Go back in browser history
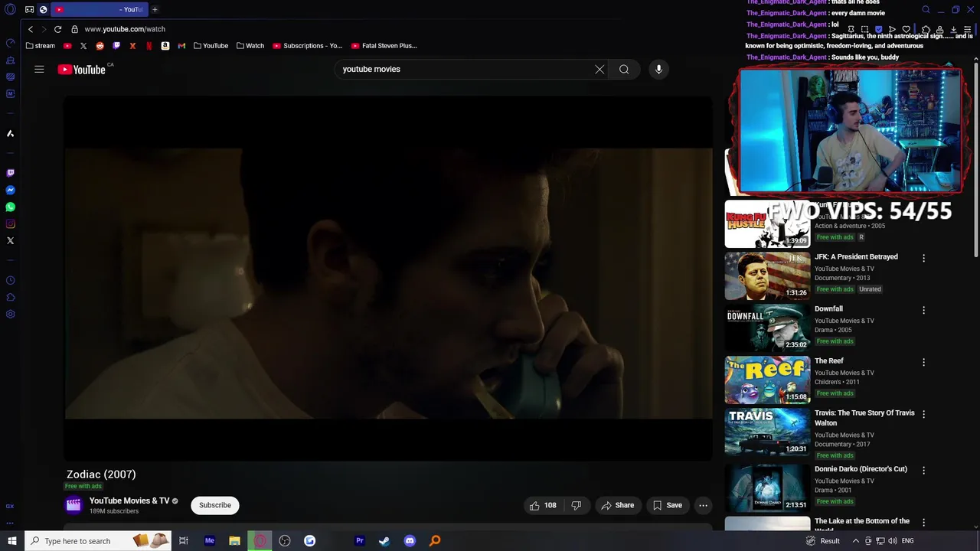 (x=31, y=29)
